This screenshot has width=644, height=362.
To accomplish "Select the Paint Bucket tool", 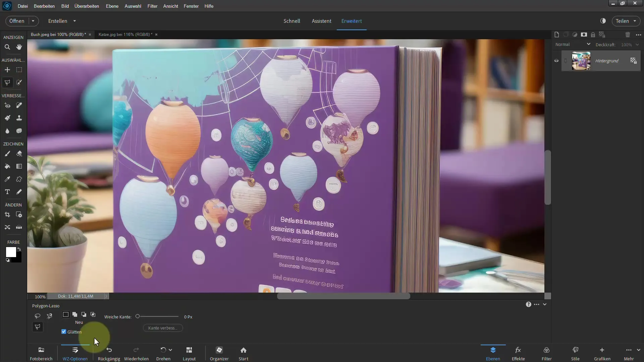I will [7, 166].
